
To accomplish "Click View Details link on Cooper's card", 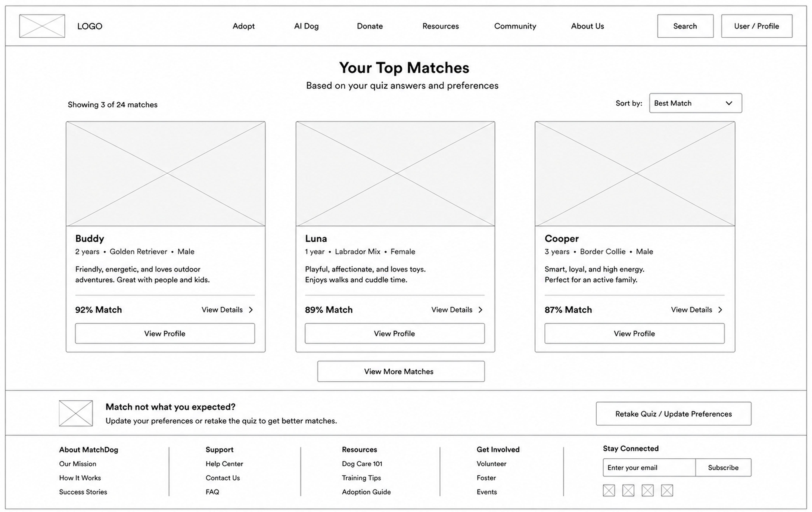I will pos(691,310).
